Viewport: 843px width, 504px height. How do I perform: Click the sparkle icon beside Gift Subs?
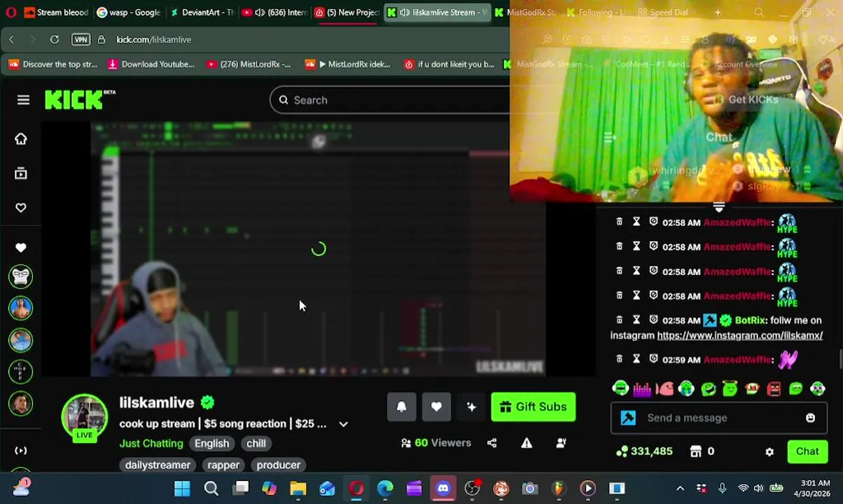tap(471, 407)
